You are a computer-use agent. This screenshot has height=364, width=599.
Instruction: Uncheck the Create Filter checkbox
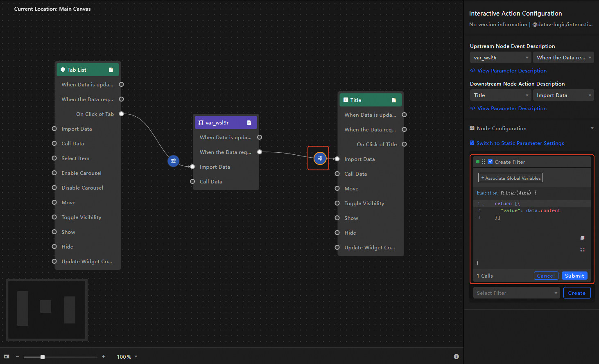pos(490,162)
